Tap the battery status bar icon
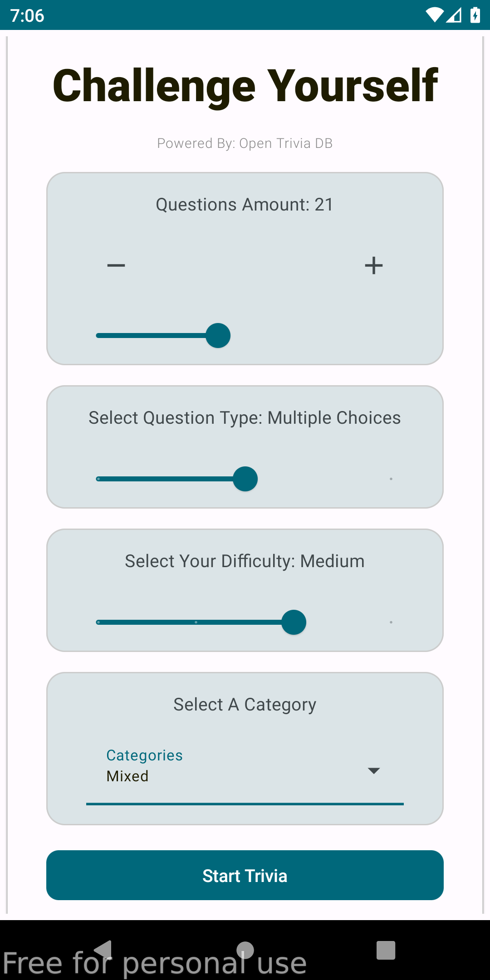Image resolution: width=490 pixels, height=980 pixels. click(475, 15)
